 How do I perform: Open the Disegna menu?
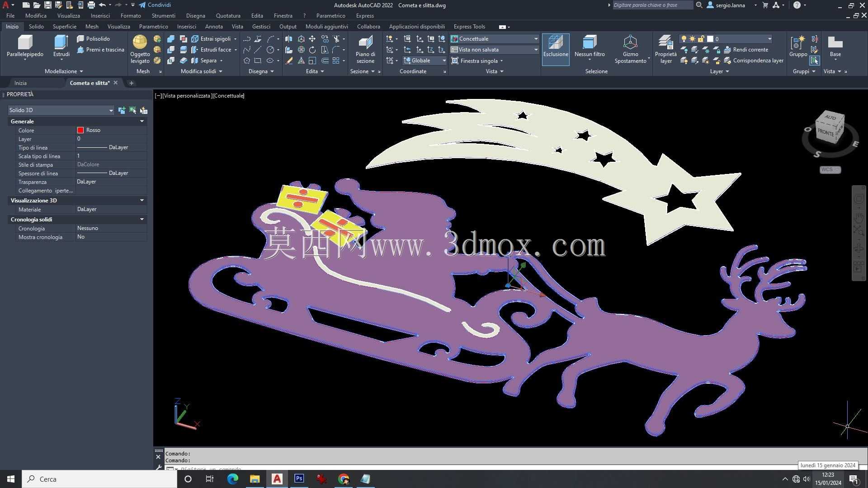point(195,15)
